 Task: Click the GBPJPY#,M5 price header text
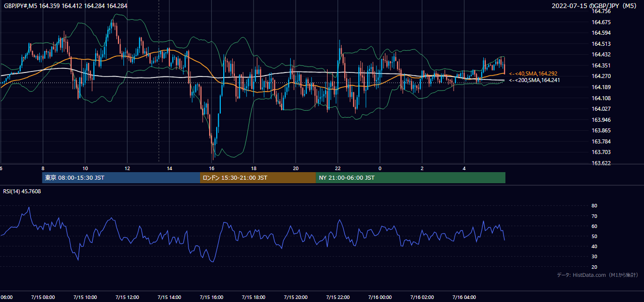(66, 6)
